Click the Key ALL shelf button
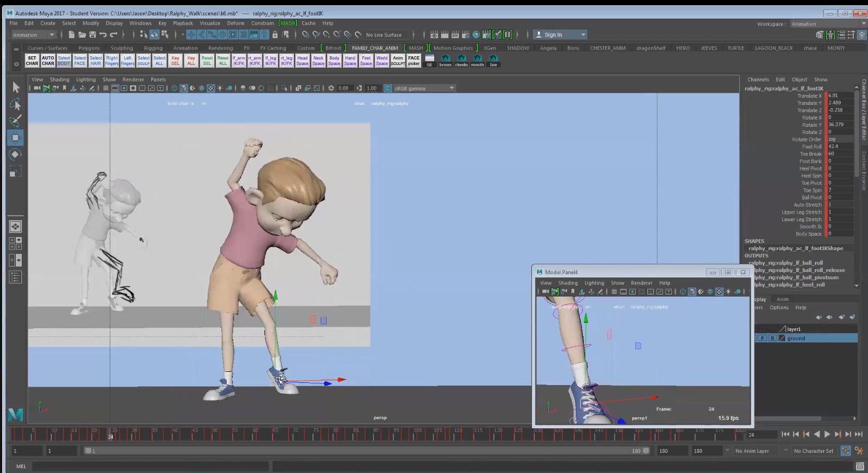 (x=191, y=60)
